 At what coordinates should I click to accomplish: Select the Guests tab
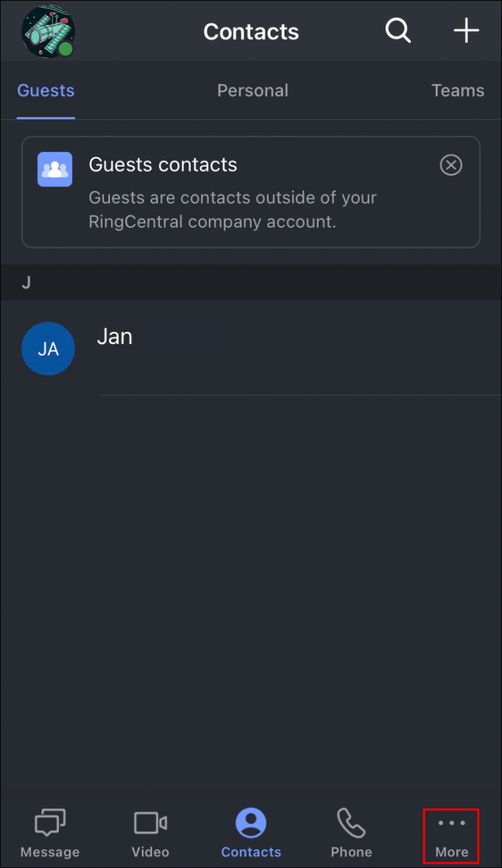(x=45, y=90)
